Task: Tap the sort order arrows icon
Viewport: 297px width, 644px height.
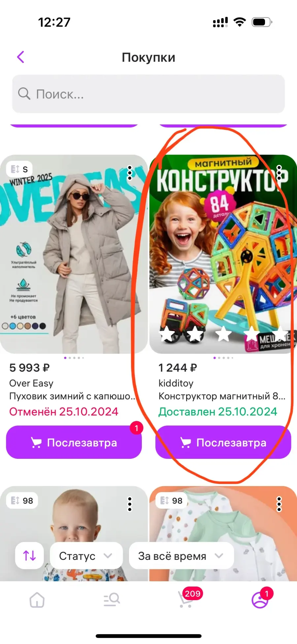Action: [29, 556]
